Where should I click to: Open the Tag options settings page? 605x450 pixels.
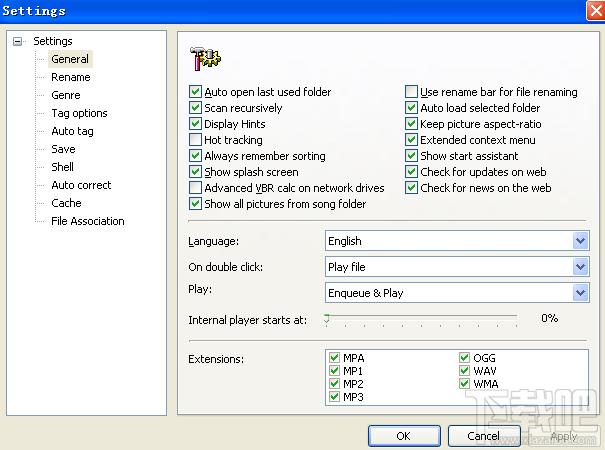[x=79, y=113]
